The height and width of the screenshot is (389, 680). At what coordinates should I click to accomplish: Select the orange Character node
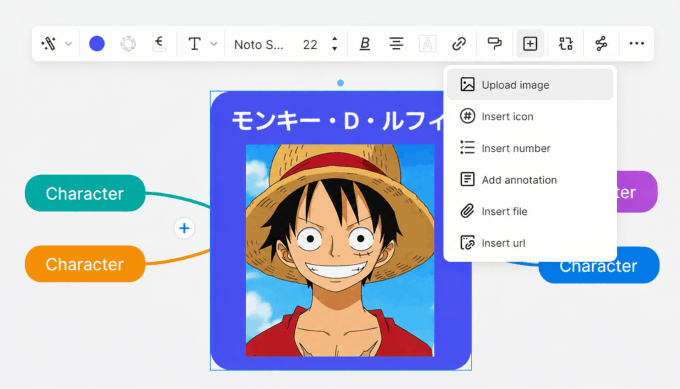[x=85, y=264]
